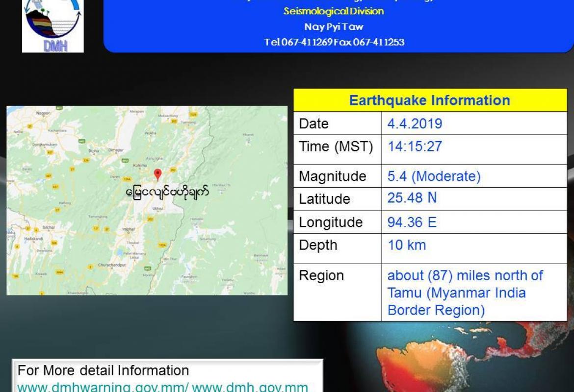The width and height of the screenshot is (574, 392).
Task: Click Kohima on the map
Action: 140,165
